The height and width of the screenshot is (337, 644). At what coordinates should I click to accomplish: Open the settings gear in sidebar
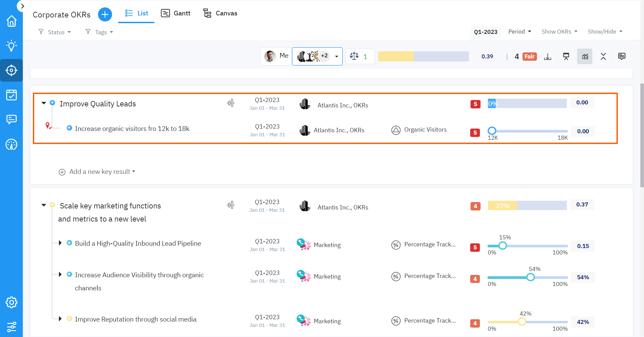(x=11, y=302)
